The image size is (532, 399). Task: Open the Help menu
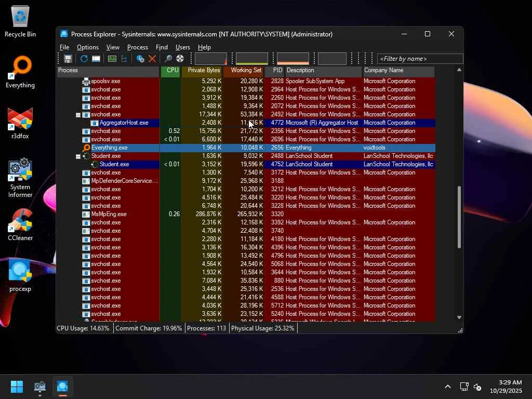204,47
